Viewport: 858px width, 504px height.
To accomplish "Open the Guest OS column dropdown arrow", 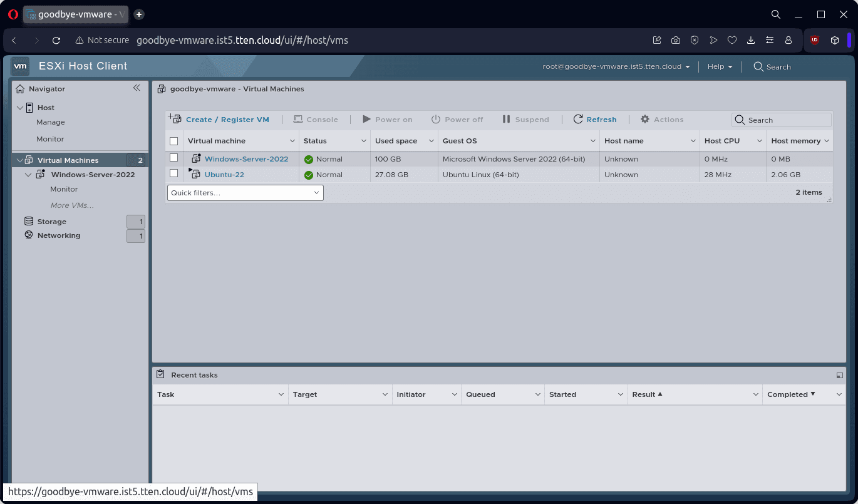I will 592,141.
